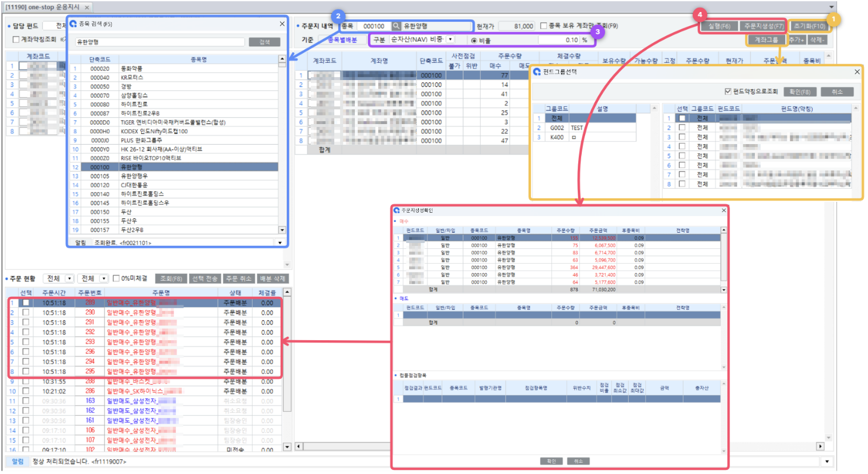Click the 주문지생성확인 window logo icon
This screenshot has width=868, height=474.
397,210
